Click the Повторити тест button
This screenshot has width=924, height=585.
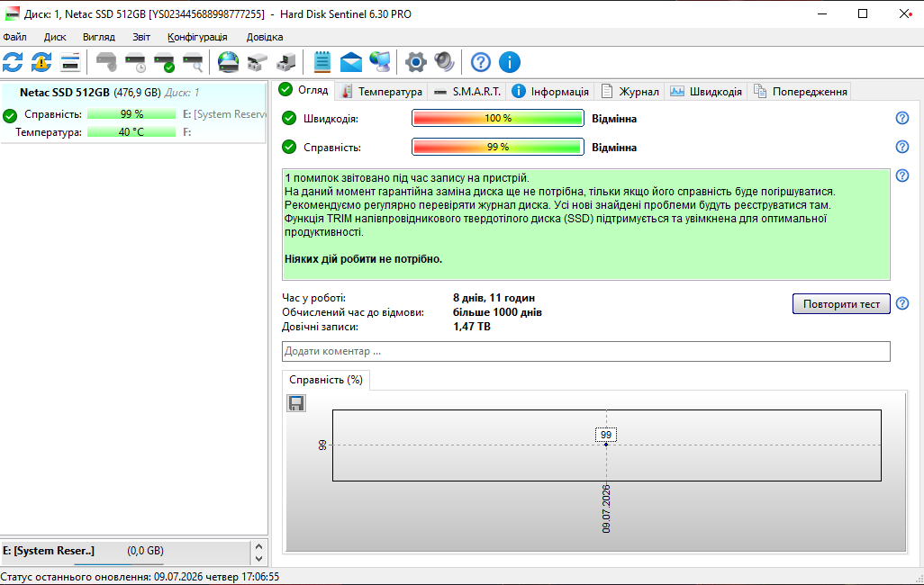(x=841, y=304)
